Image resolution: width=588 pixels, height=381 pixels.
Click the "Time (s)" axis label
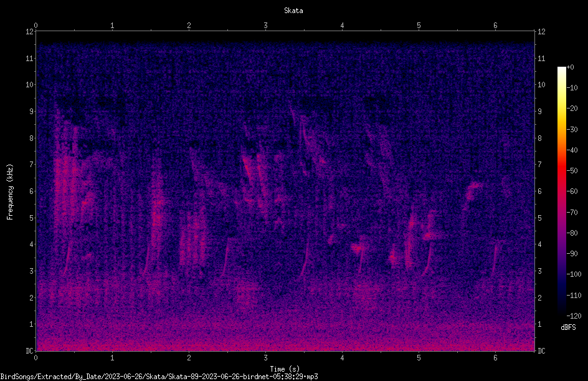point(285,369)
